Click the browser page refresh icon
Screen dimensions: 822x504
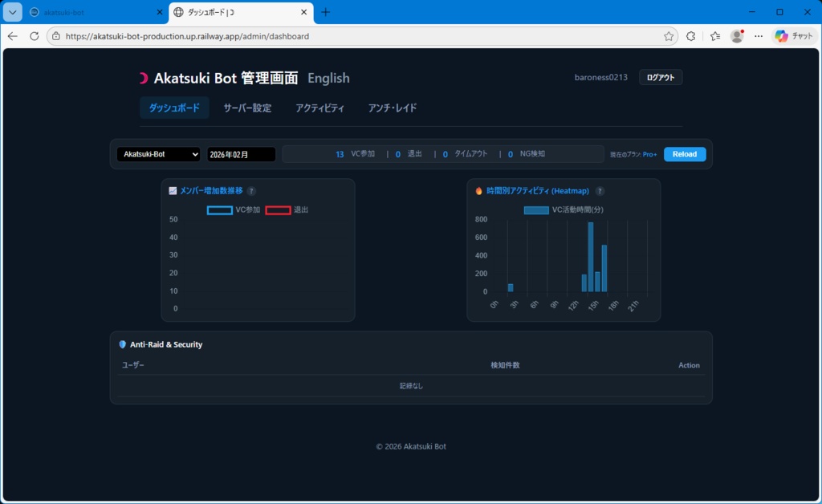point(33,36)
